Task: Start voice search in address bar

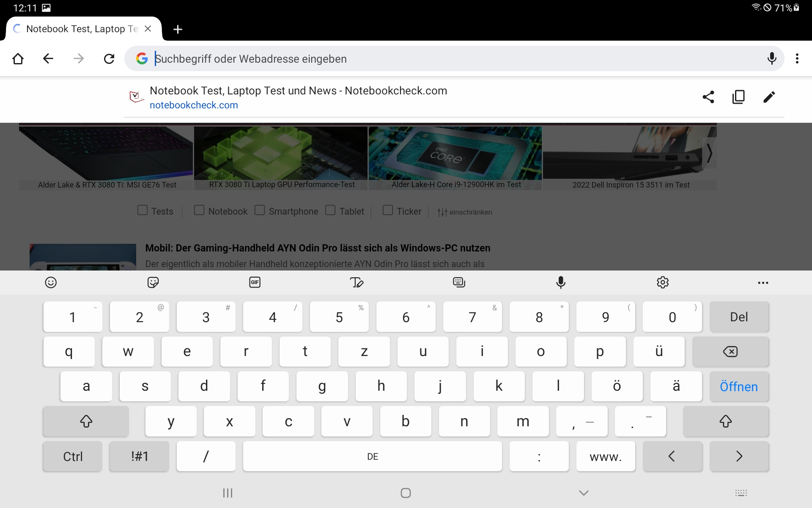Action: [772, 58]
